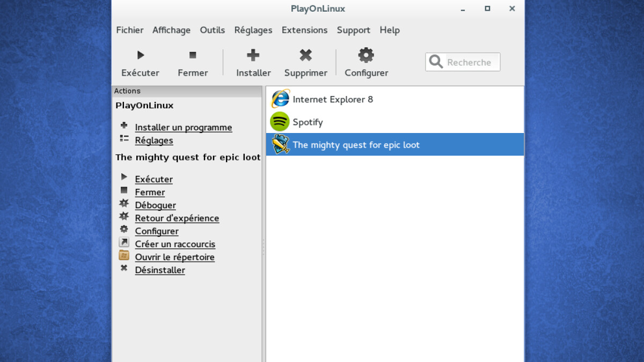Viewport: 644px width, 362px height.
Task: Click the Configurer gear icon in toolbar
Action: tap(366, 55)
